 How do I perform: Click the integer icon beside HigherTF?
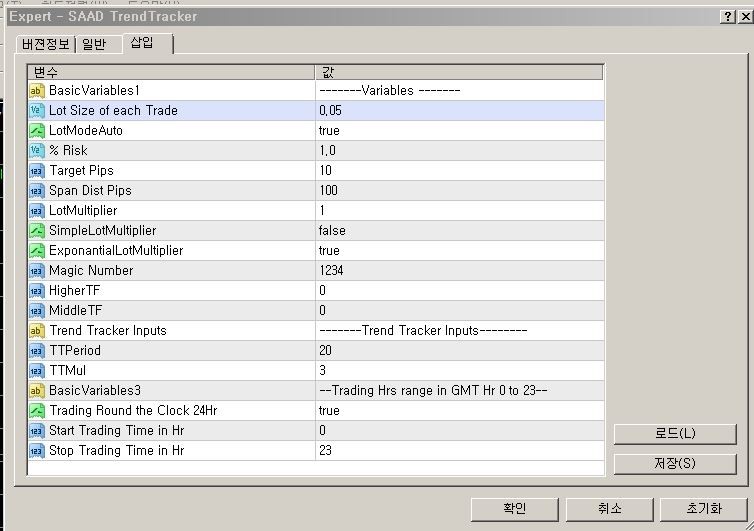coord(37,291)
